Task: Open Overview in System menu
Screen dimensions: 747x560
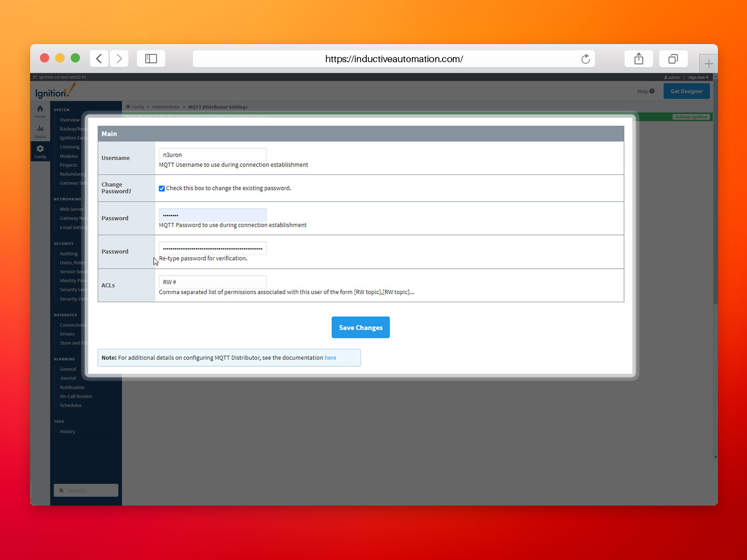Action: (70, 120)
